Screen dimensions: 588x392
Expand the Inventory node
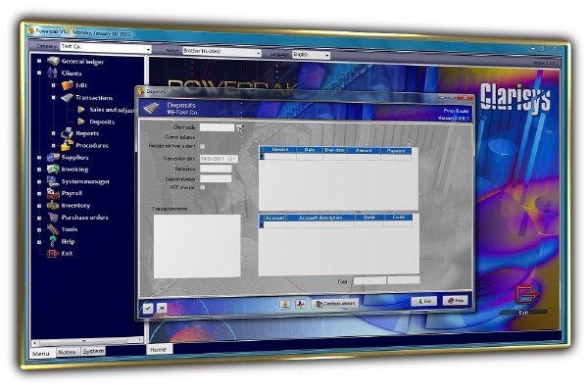pyautogui.click(x=39, y=206)
